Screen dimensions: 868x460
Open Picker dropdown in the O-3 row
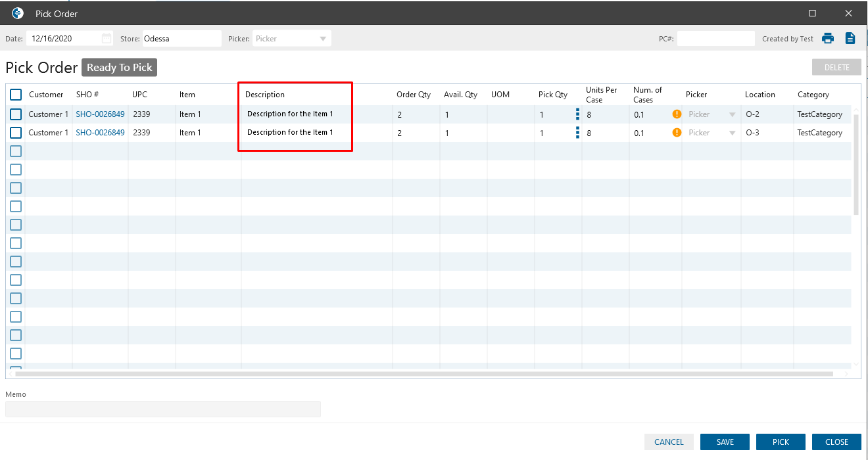pos(710,133)
